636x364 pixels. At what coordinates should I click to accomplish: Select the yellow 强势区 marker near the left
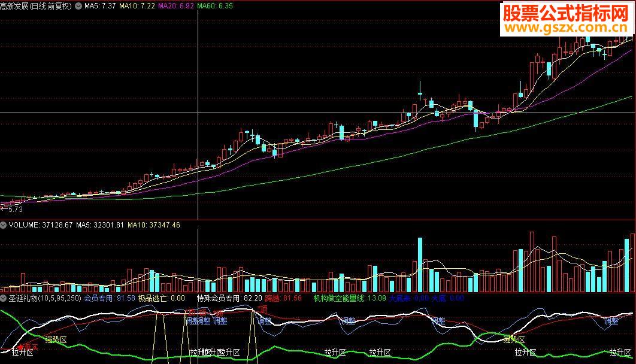tap(56, 339)
